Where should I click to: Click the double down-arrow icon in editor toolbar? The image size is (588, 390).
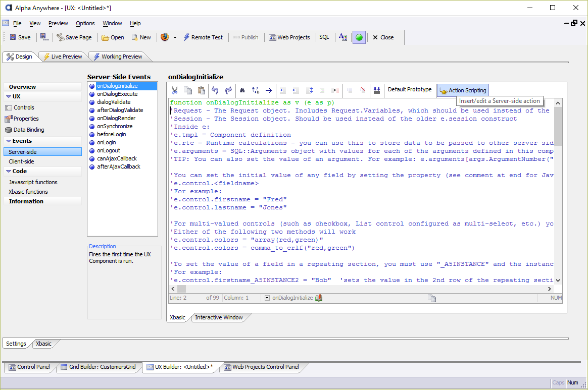click(377, 90)
